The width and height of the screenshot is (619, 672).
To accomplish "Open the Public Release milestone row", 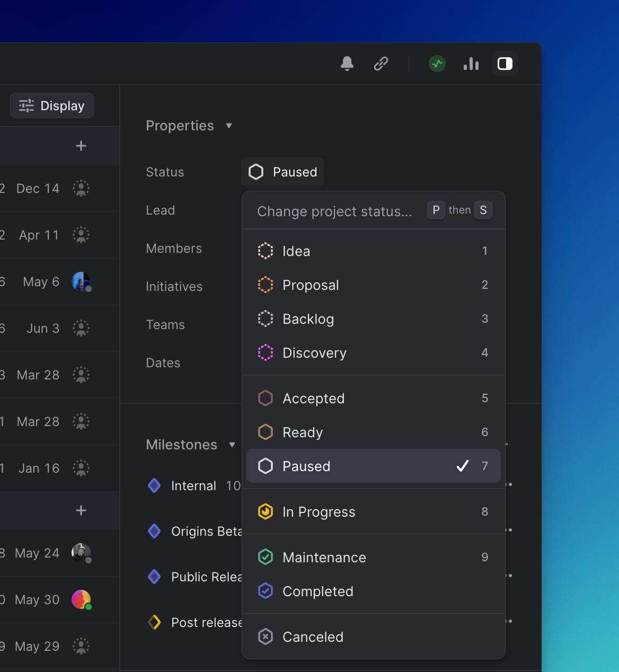I will tap(194, 577).
